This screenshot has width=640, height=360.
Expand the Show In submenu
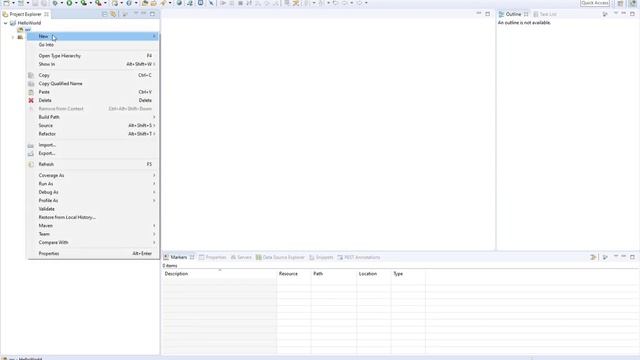[x=93, y=64]
